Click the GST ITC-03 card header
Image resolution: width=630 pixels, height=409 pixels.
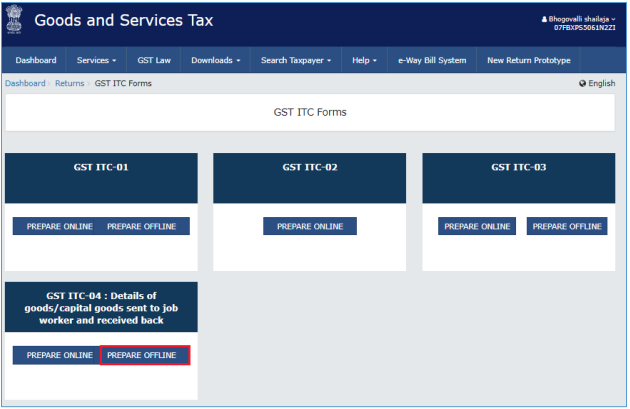[519, 178]
